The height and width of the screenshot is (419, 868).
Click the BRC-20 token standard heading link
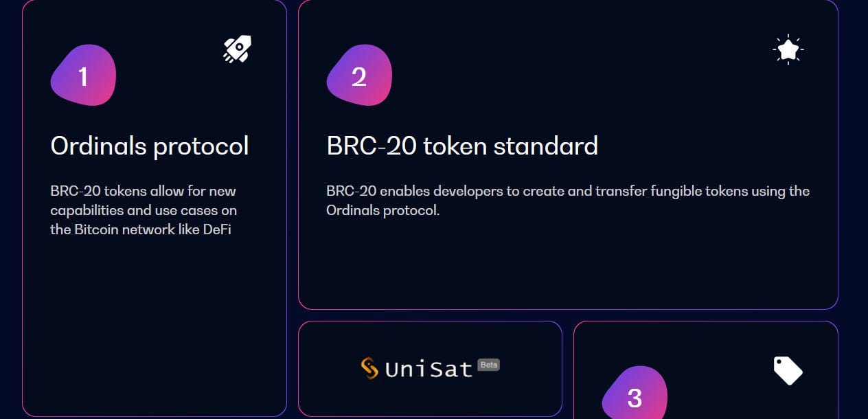click(462, 146)
